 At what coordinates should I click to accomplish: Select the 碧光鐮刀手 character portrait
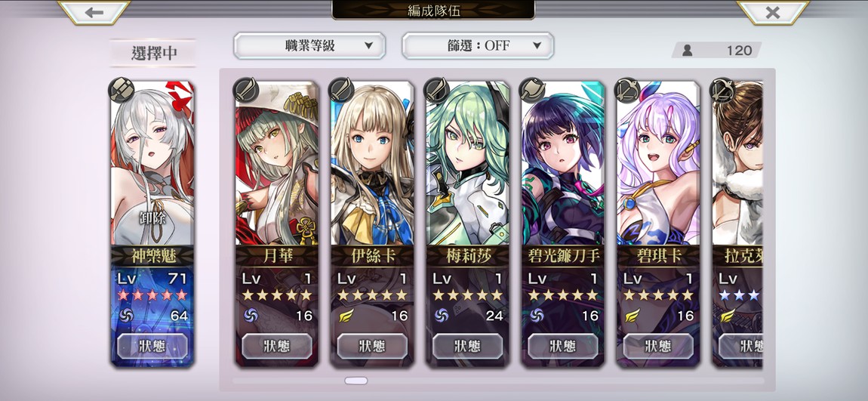[563, 163]
